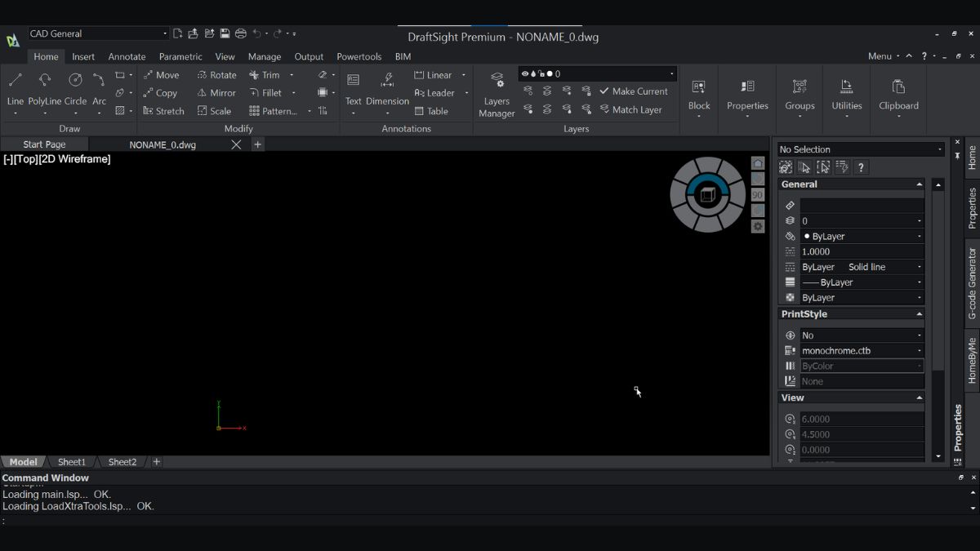This screenshot has width=980, height=551.
Task: Select the Line drawing tool
Action: click(x=15, y=88)
